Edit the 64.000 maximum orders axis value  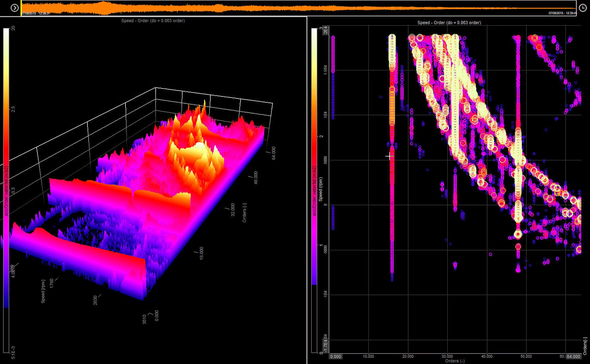574,356
